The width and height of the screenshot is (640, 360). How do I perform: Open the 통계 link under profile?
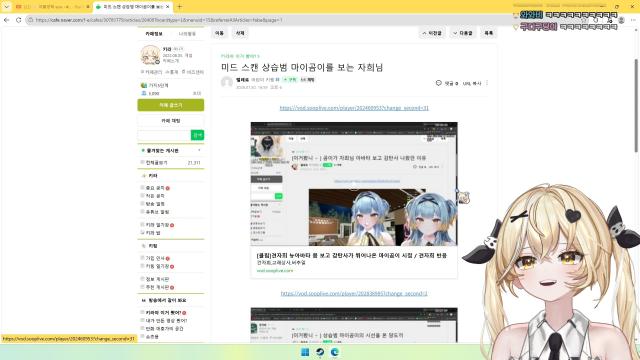[x=172, y=72]
